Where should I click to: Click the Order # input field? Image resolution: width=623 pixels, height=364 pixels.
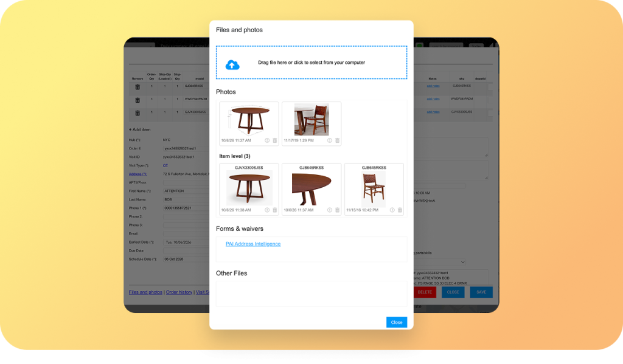point(186,148)
